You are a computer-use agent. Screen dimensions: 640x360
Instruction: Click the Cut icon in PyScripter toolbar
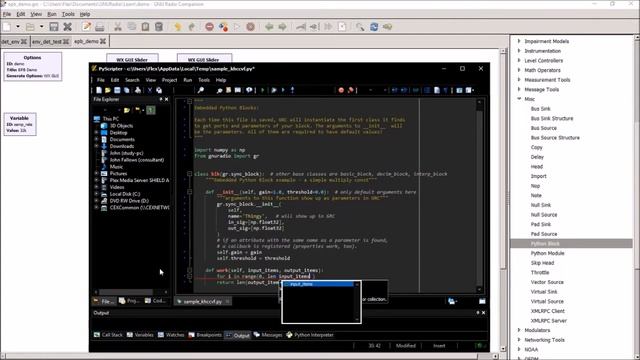[x=150, y=90]
